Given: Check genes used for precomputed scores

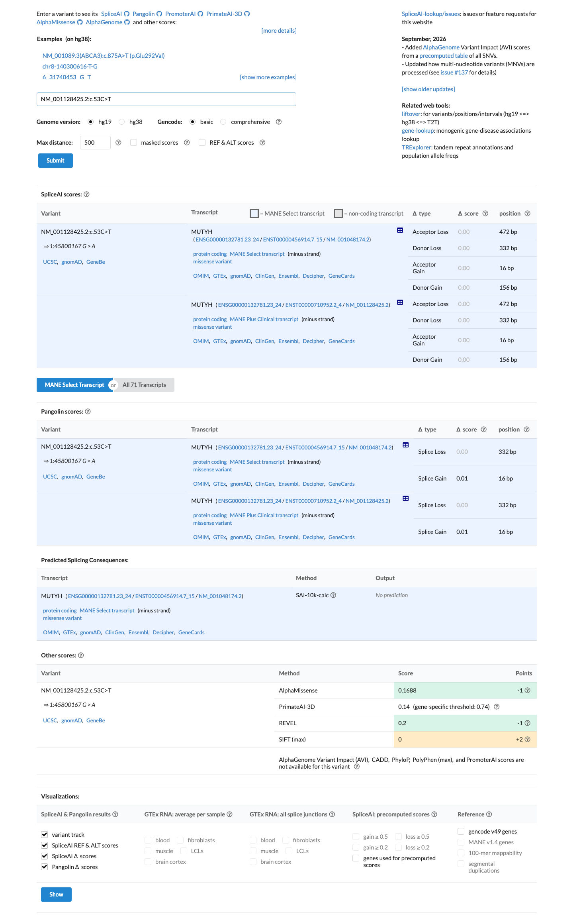Looking at the screenshot, I should tap(356, 858).
